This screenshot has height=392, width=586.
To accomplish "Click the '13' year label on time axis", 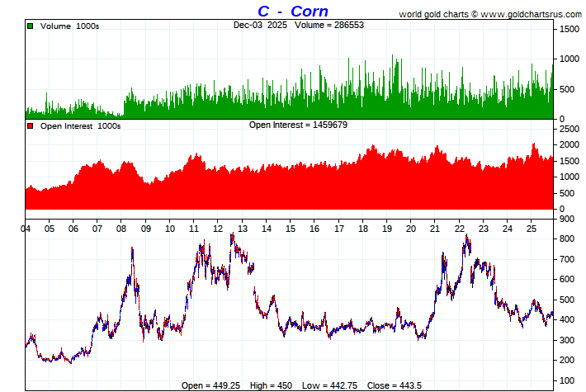I will (242, 229).
